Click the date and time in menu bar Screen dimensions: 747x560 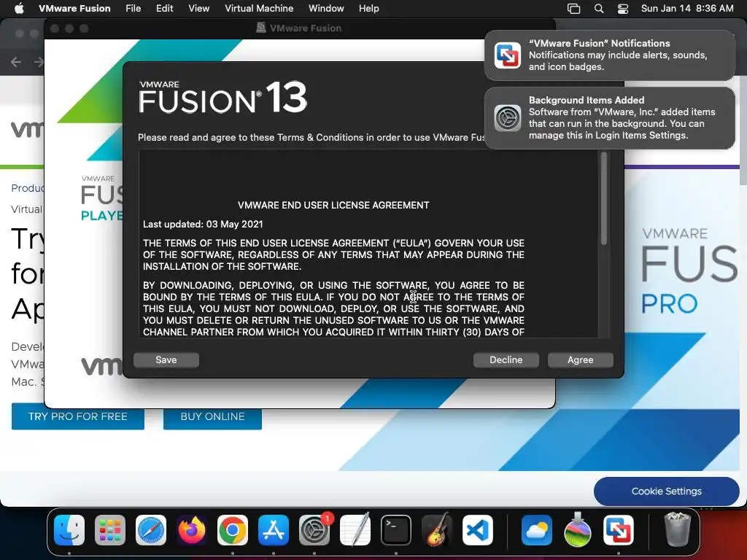tap(687, 8)
